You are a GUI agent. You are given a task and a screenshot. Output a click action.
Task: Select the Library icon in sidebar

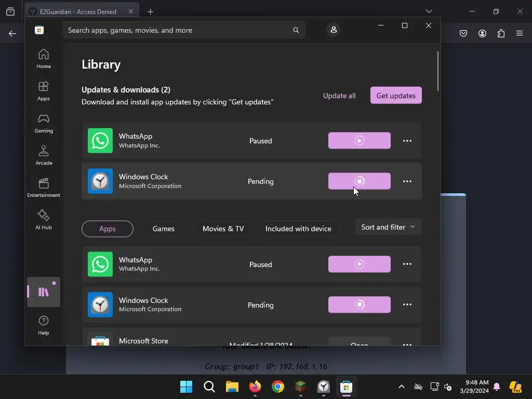point(44,292)
